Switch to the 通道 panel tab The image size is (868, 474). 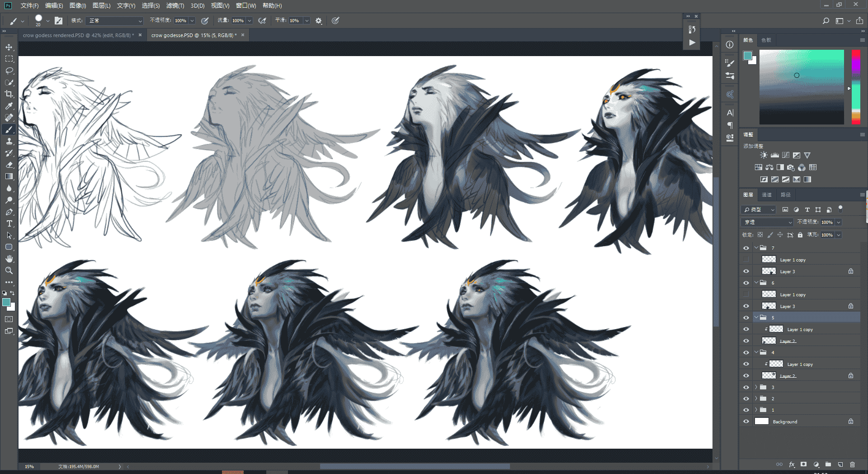coord(767,194)
